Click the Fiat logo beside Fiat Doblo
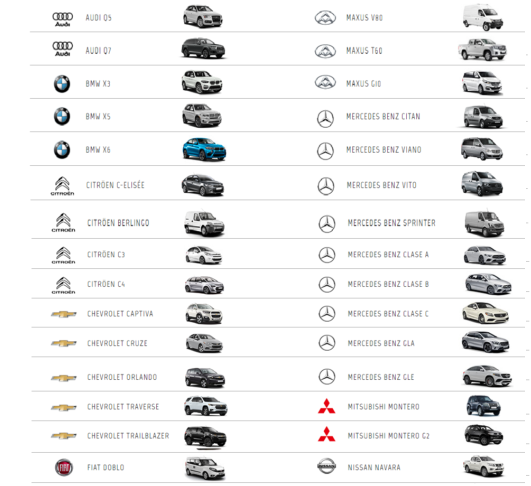531x486 pixels. point(64,467)
